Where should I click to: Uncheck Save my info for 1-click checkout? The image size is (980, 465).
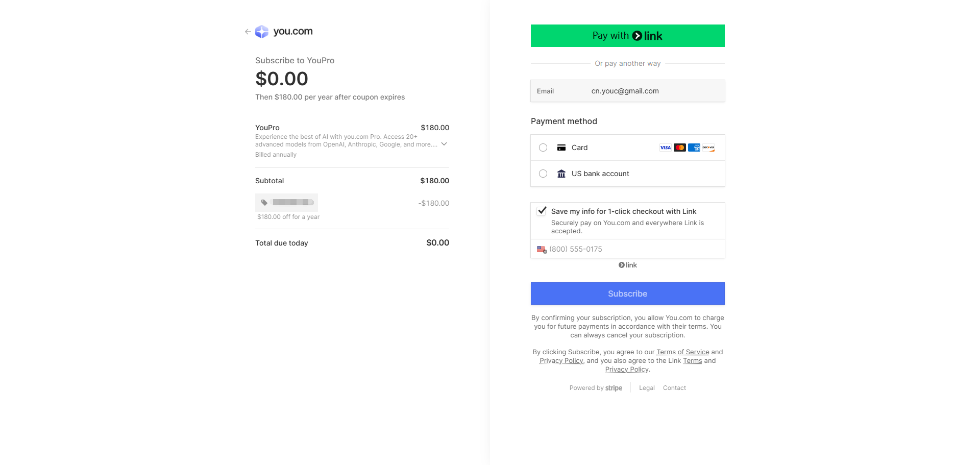tap(542, 211)
